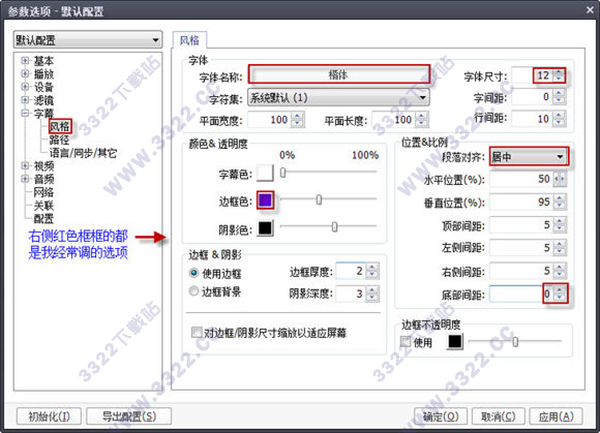Click the 导出配置(S) button
The height and width of the screenshot is (433, 600).
(x=129, y=416)
